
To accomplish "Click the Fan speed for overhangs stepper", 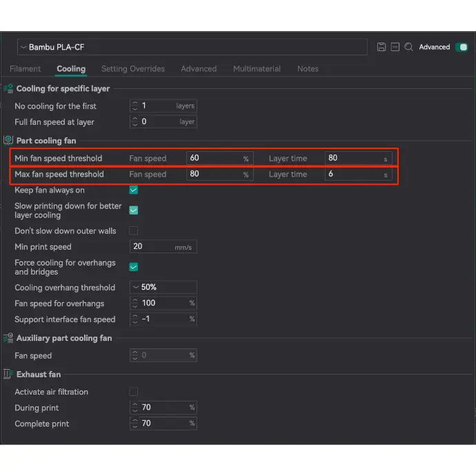I will coord(135,303).
